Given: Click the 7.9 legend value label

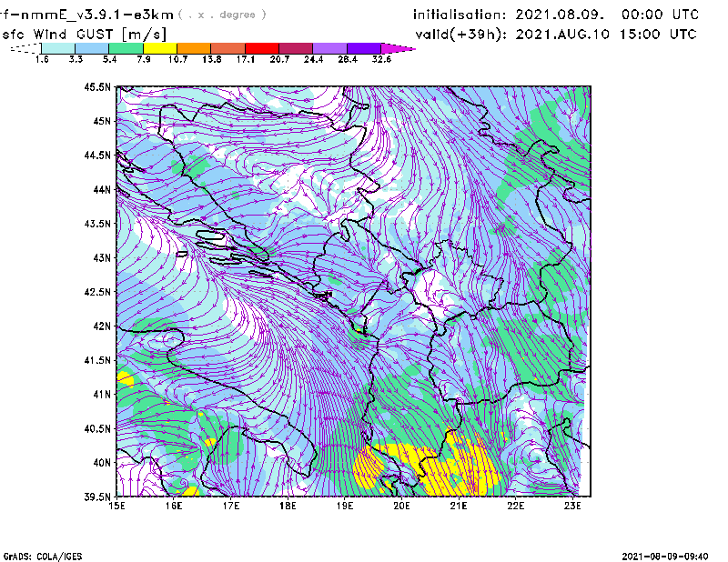Looking at the screenshot, I should (x=143, y=59).
